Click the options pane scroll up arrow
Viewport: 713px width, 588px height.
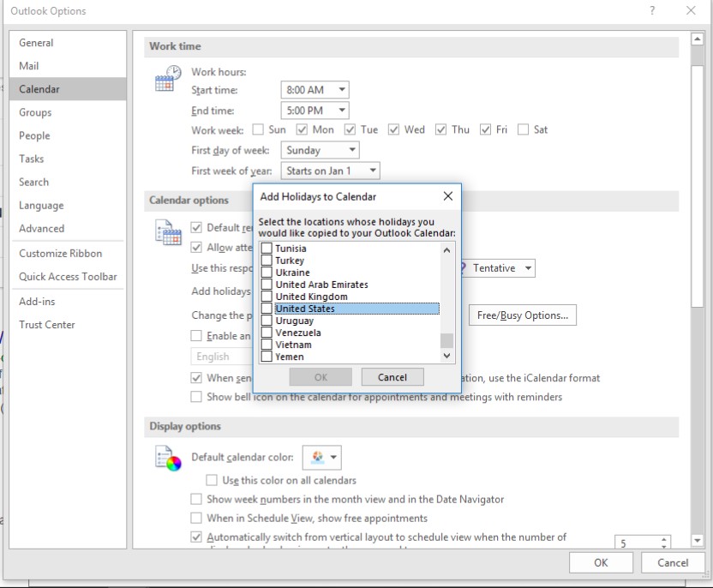coord(697,39)
